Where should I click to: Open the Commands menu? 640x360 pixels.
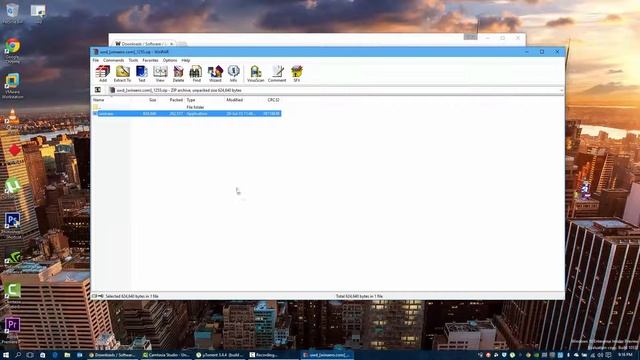pyautogui.click(x=113, y=60)
